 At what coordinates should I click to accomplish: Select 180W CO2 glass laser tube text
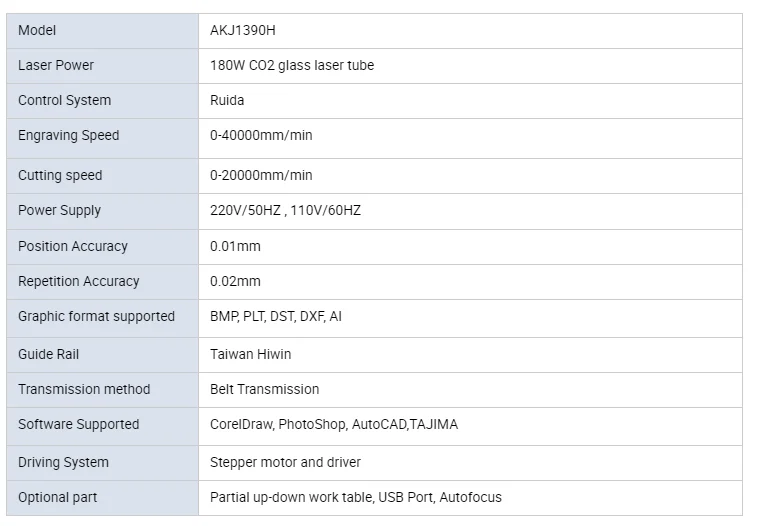click(292, 65)
